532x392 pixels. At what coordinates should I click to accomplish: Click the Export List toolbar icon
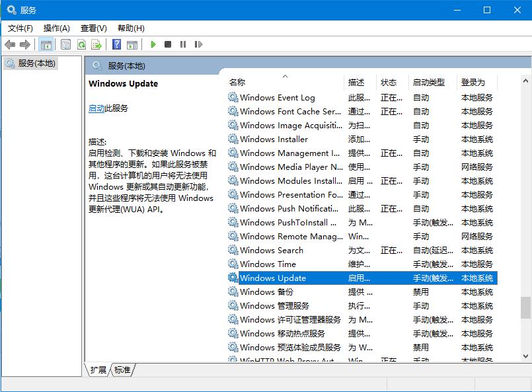96,44
